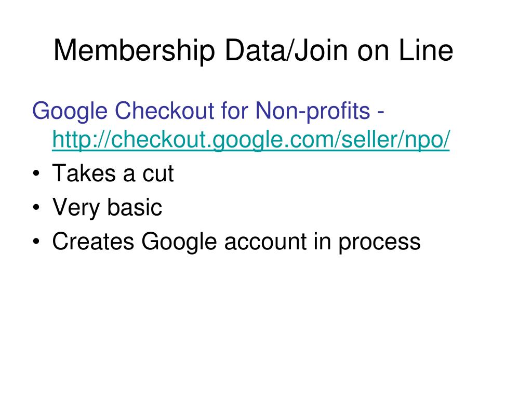Click the blue word Google in heading
532x399 pixels.
click(70, 111)
